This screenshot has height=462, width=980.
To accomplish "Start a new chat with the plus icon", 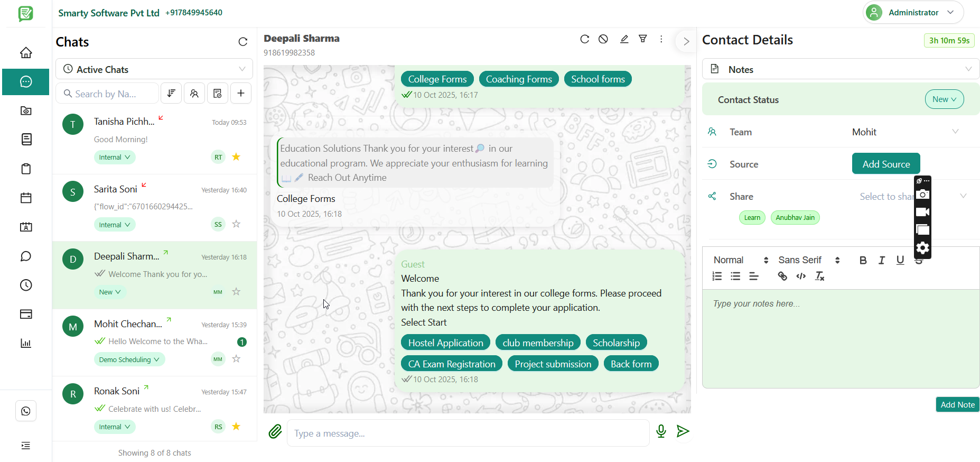I will pos(241,93).
